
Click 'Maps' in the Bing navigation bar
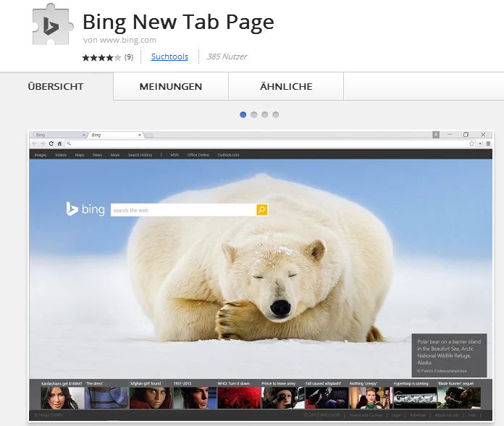point(80,155)
